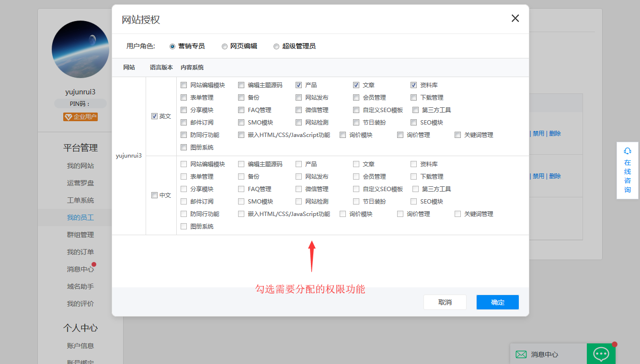Image resolution: width=640 pixels, height=364 pixels.
Task: Select the 营销专员 role radio button
Action: pos(172,46)
